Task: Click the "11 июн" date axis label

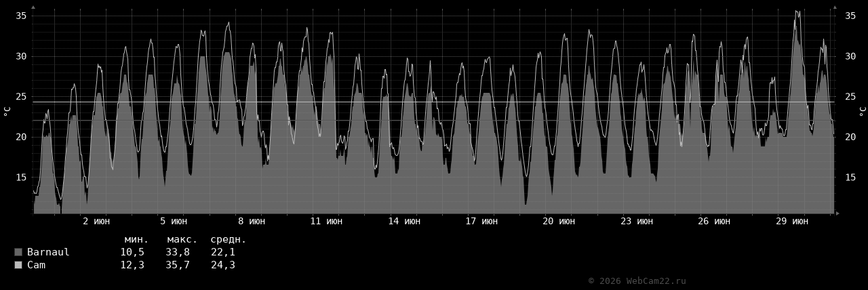Action: 326,221
